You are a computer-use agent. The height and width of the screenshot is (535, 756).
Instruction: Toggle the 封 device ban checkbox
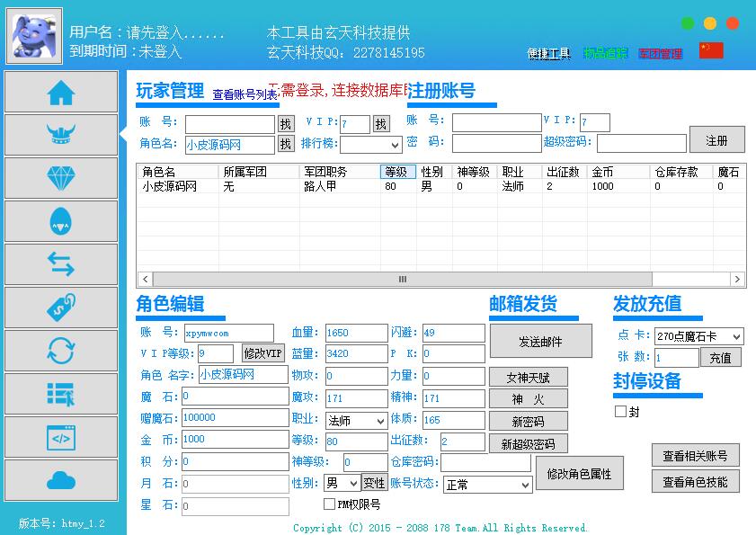[x=620, y=412]
